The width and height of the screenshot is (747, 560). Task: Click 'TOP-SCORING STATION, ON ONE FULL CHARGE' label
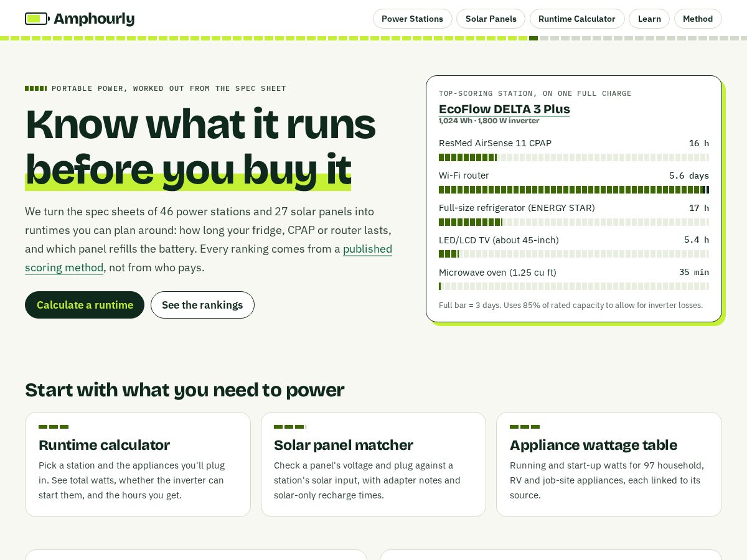click(x=535, y=93)
